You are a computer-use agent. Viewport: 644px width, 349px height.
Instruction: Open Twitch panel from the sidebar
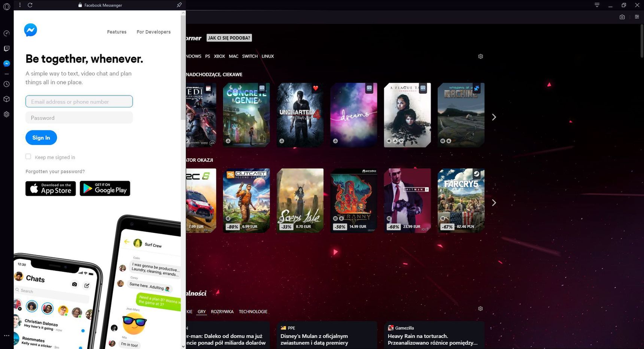tap(6, 49)
